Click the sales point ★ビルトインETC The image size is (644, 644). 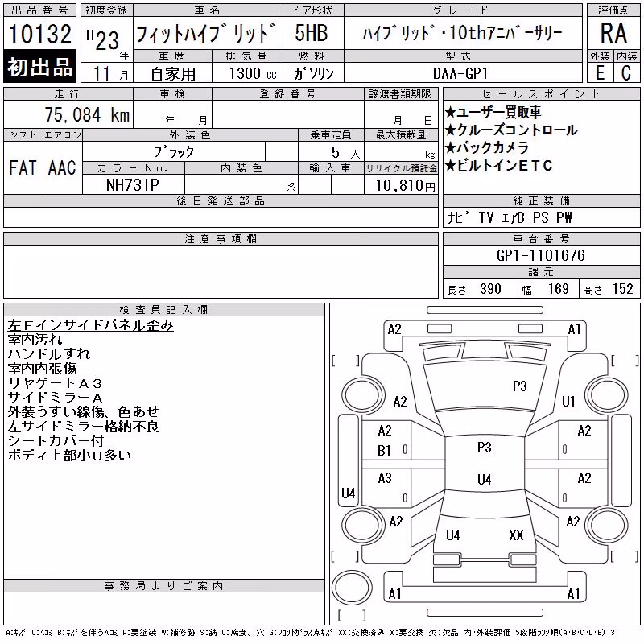click(x=498, y=166)
